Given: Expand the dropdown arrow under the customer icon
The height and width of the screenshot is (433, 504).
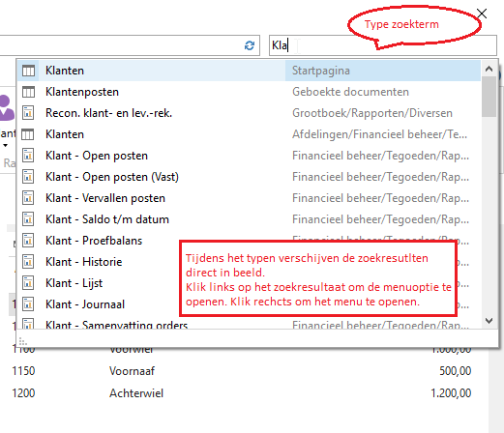Looking at the screenshot, I should 5,146.
